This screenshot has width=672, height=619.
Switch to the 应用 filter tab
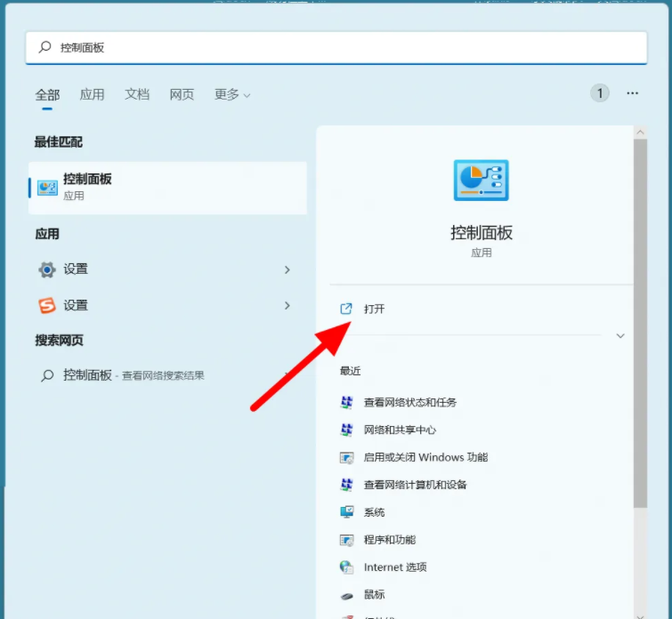93,94
